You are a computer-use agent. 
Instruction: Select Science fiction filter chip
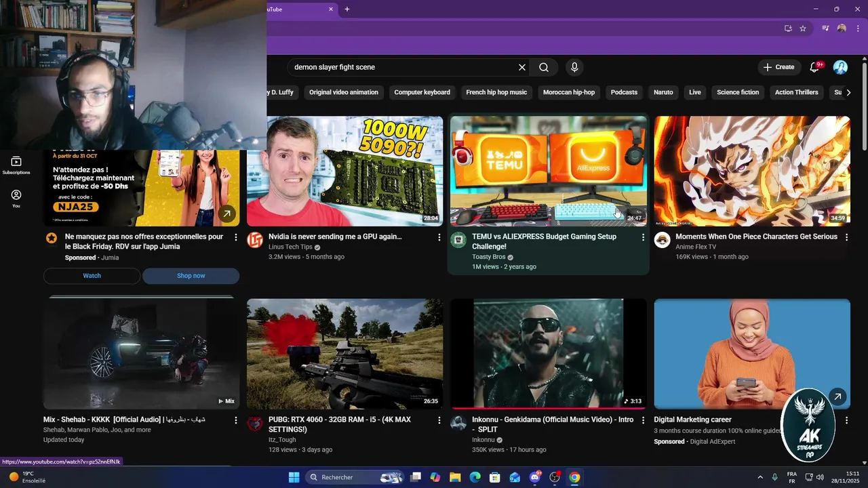738,92
